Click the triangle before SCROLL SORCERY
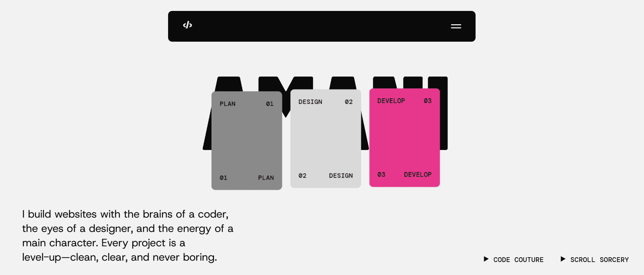 (x=563, y=259)
